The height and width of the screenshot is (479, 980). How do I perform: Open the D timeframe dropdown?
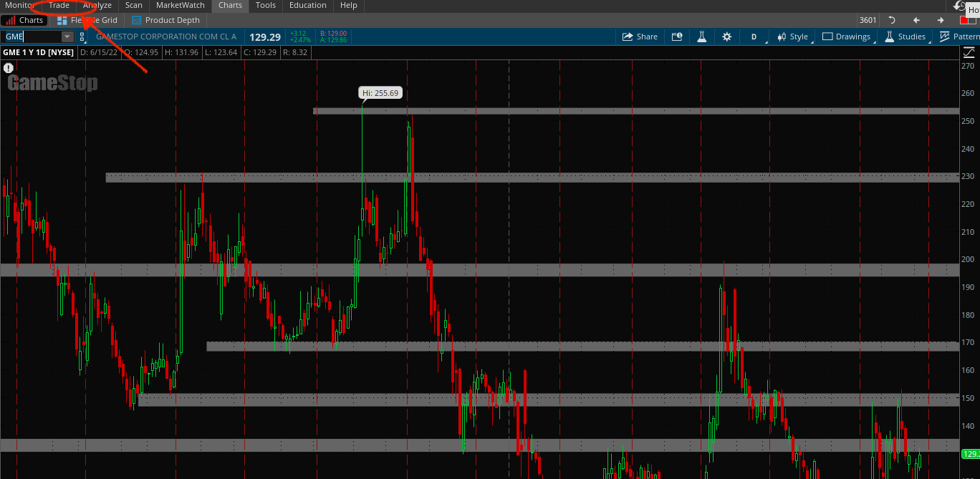754,37
